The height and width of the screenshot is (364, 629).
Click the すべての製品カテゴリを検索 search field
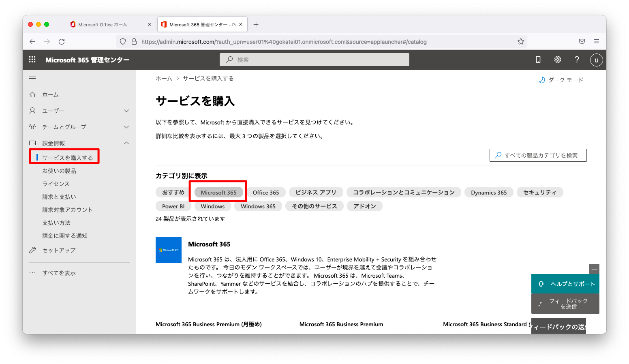pyautogui.click(x=538, y=155)
